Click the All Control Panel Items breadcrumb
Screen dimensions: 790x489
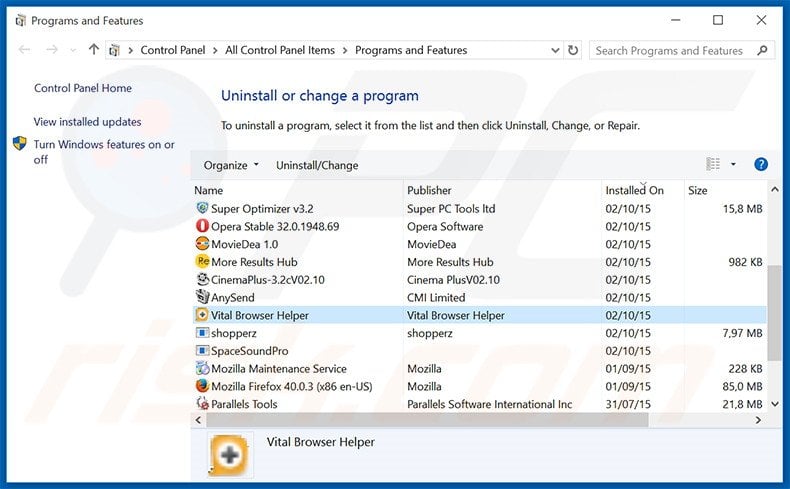coord(280,50)
